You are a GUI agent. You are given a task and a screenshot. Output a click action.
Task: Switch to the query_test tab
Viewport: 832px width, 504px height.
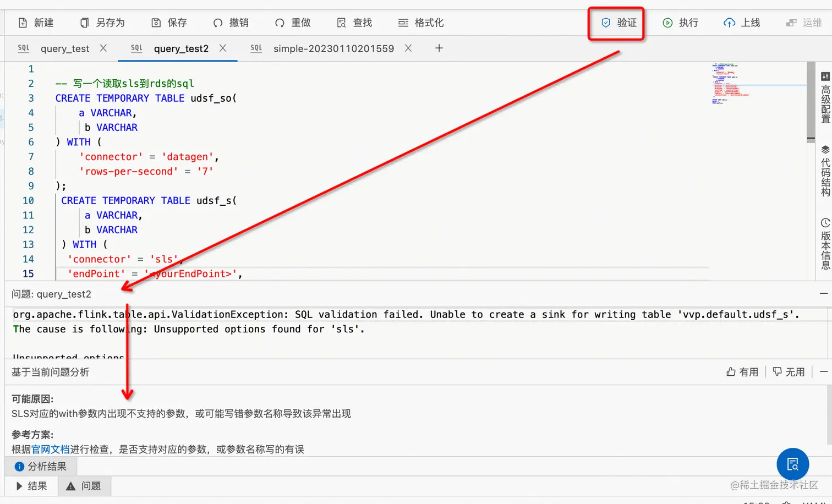[64, 48]
